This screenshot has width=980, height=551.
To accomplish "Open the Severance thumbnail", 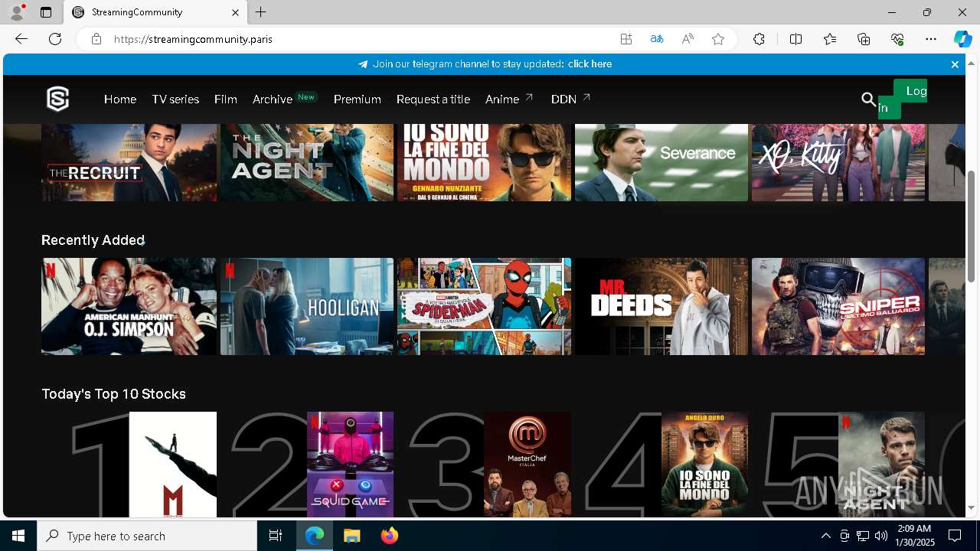I will tap(661, 162).
